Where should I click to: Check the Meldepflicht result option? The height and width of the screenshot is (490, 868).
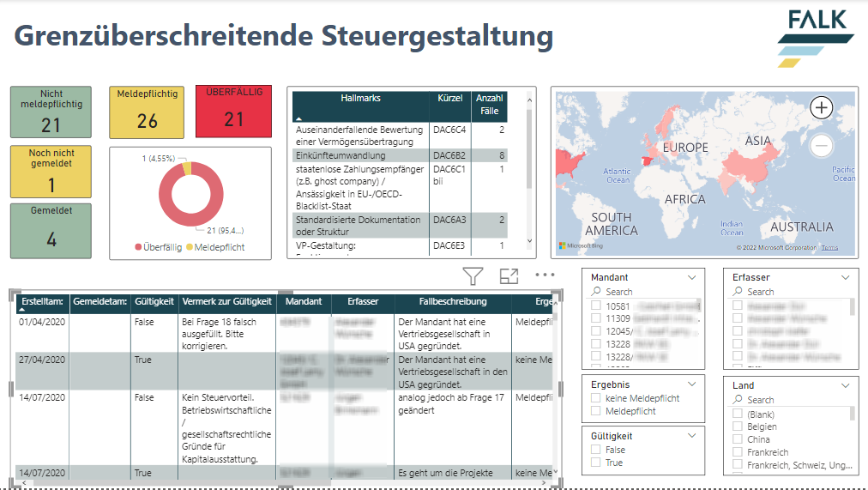pyautogui.click(x=596, y=411)
